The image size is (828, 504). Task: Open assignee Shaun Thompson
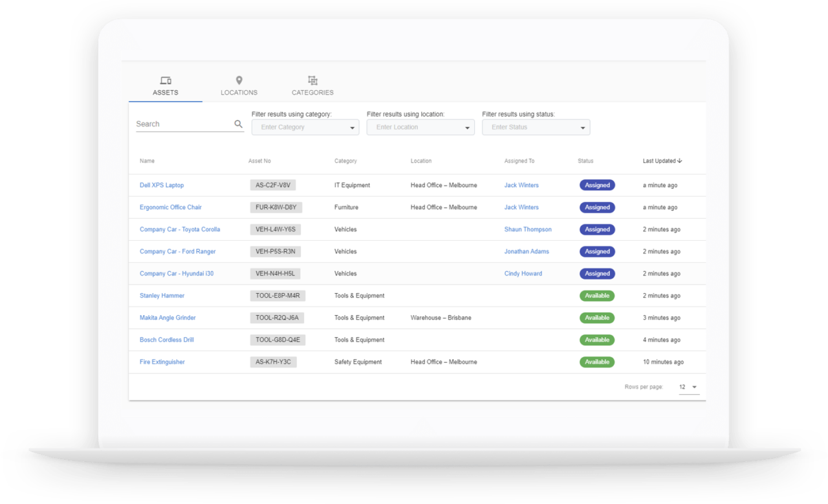[x=528, y=229]
